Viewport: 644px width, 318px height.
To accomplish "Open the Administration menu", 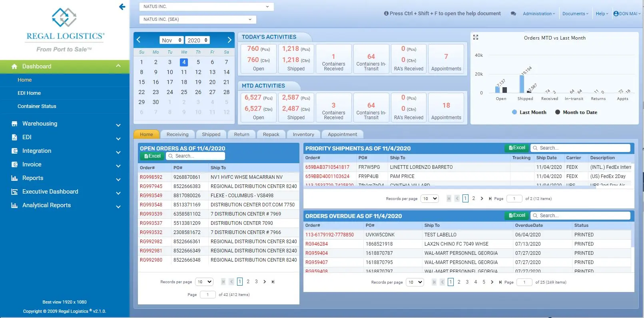I will pyautogui.click(x=538, y=14).
